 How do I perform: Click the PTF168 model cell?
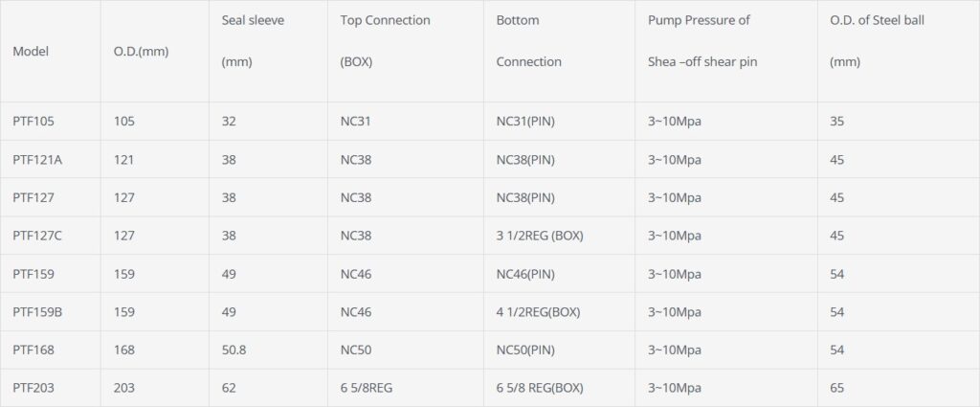[x=33, y=350]
